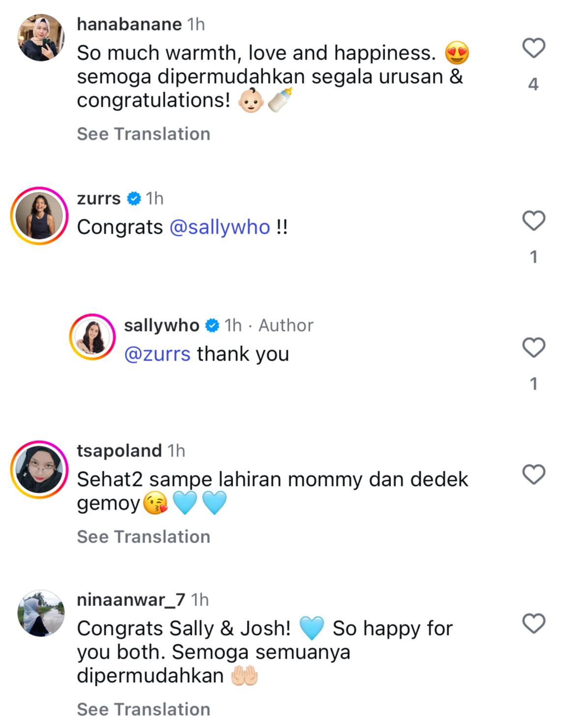View the 4 likes count on hanabanane's comment
The height and width of the screenshot is (728, 575).
coord(533,85)
